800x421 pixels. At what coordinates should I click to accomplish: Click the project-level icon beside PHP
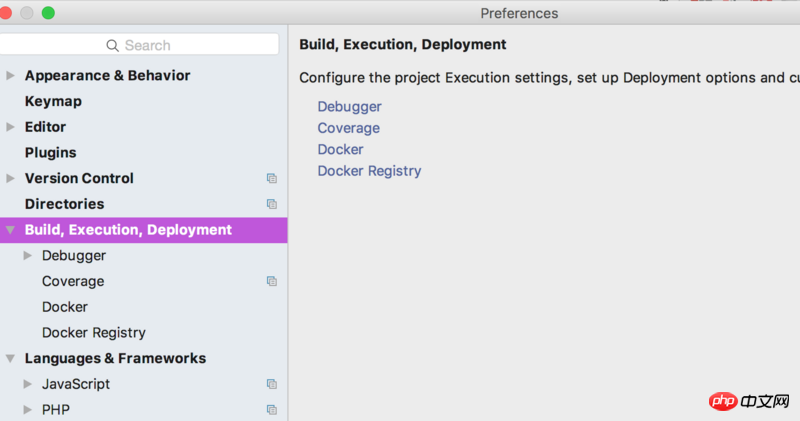tap(271, 410)
